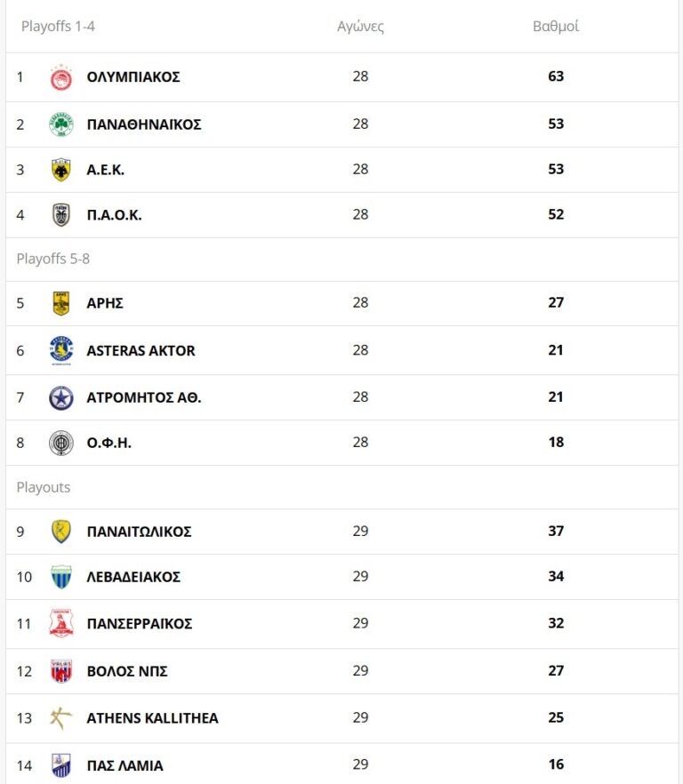Image resolution: width=683 pixels, height=784 pixels.
Task: Select the Playoffs 5-8 section heading
Action: pyautogui.click(x=53, y=260)
